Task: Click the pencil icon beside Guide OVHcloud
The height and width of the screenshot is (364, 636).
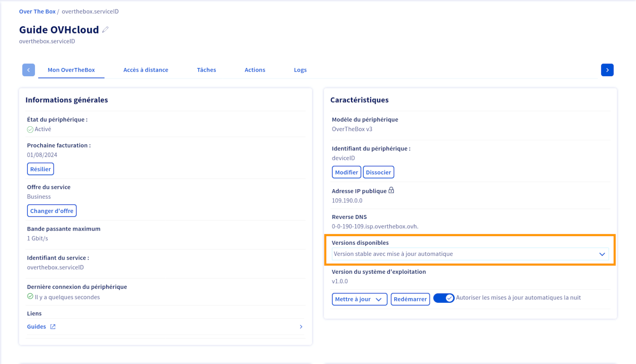Action: click(x=105, y=30)
